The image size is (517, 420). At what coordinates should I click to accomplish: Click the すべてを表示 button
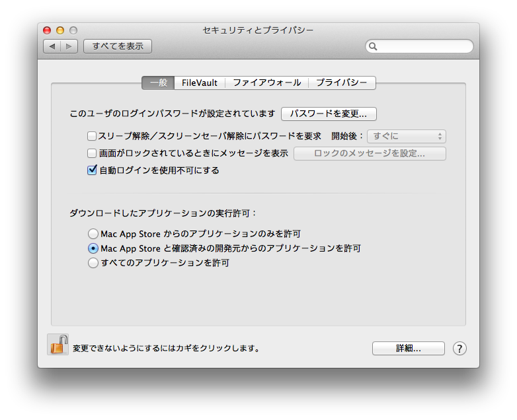pos(118,46)
